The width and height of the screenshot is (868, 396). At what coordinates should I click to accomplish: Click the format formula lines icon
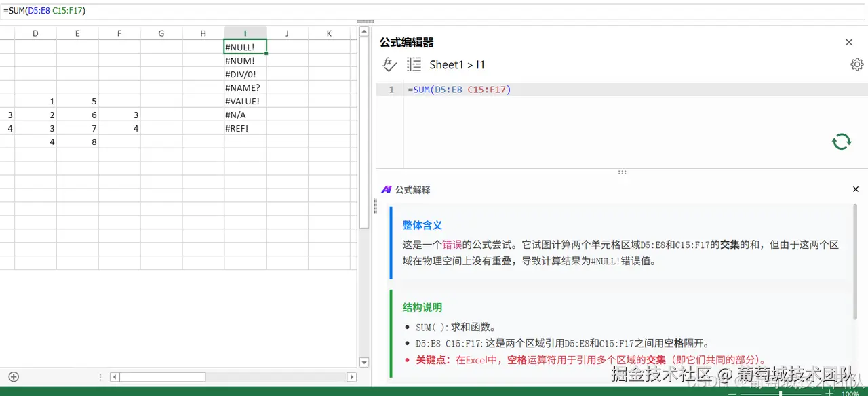click(414, 64)
